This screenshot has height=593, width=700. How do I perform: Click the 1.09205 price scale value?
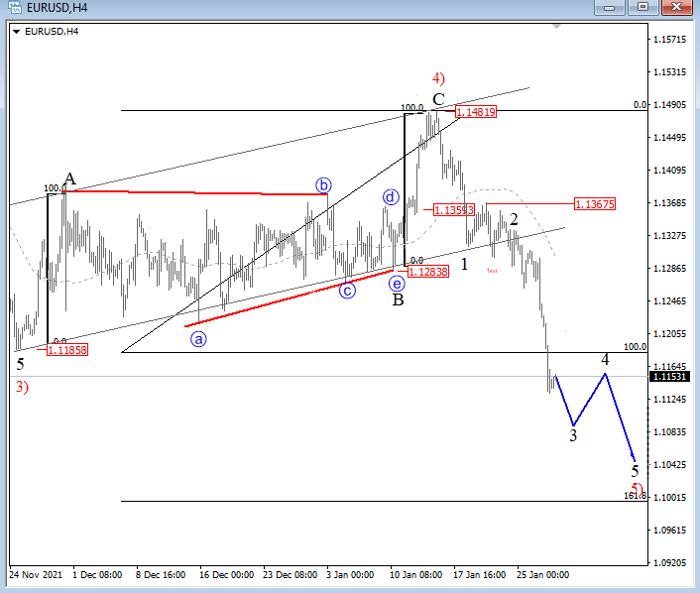pyautogui.click(x=669, y=562)
